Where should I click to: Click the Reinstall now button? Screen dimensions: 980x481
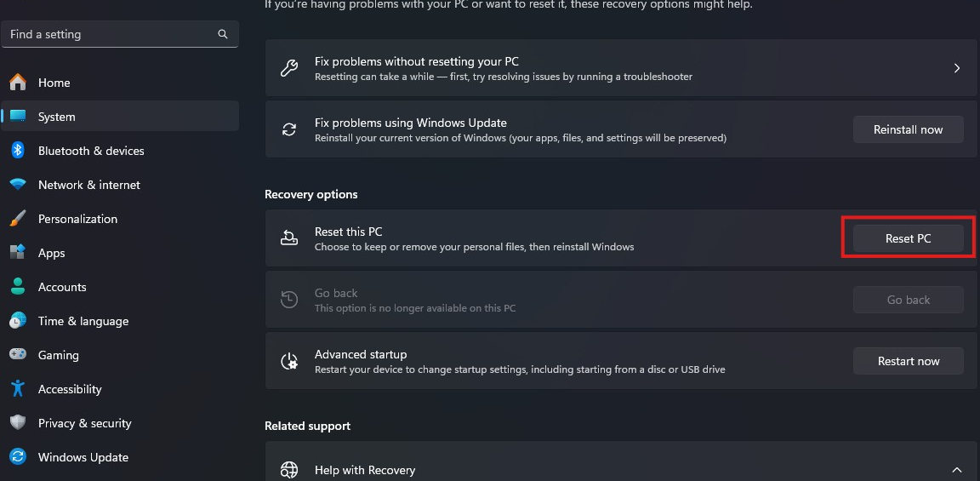[x=908, y=129]
